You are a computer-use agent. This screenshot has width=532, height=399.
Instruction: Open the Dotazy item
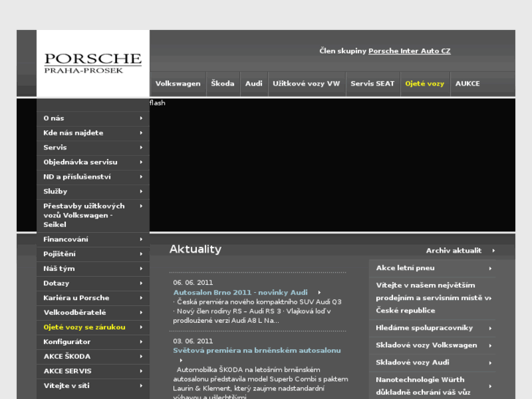[x=93, y=283]
